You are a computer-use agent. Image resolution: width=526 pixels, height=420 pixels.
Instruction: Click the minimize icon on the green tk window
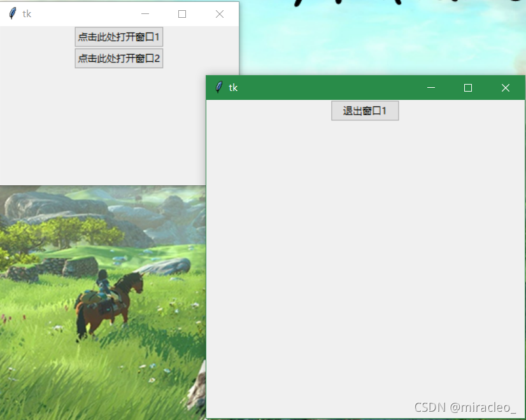point(431,87)
